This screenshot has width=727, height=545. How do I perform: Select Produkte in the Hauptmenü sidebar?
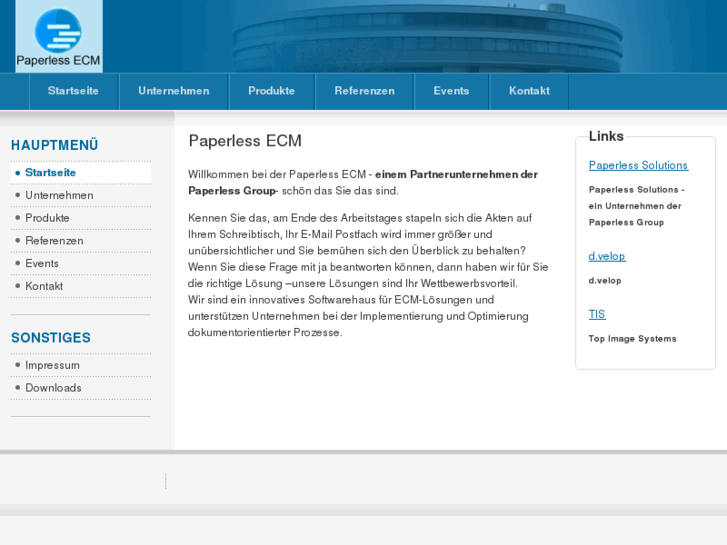81,218
